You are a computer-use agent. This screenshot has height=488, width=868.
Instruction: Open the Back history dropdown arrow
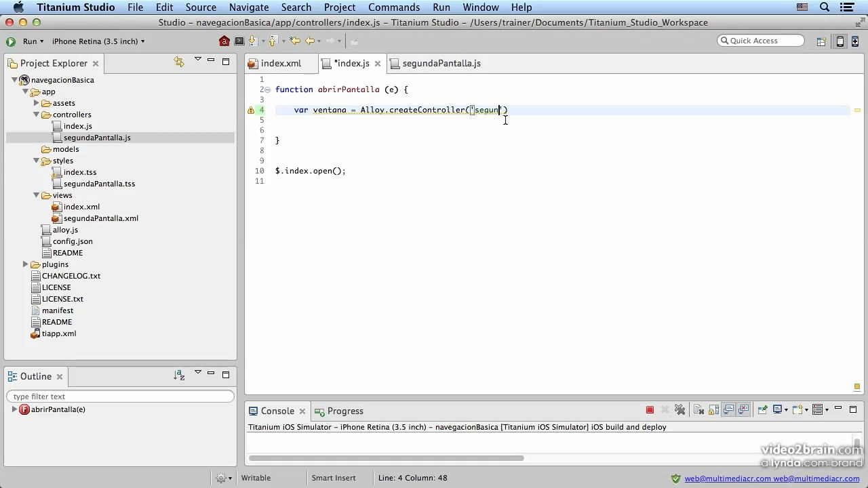[x=318, y=41]
